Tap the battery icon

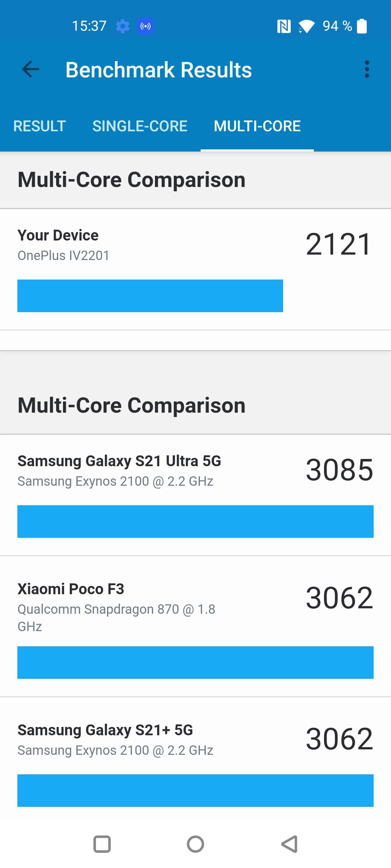[362, 26]
